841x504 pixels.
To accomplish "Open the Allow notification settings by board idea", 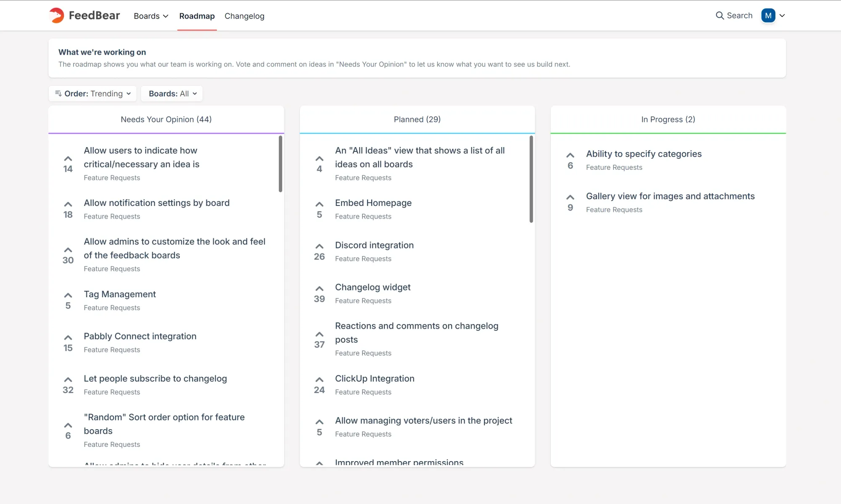I will 156,203.
